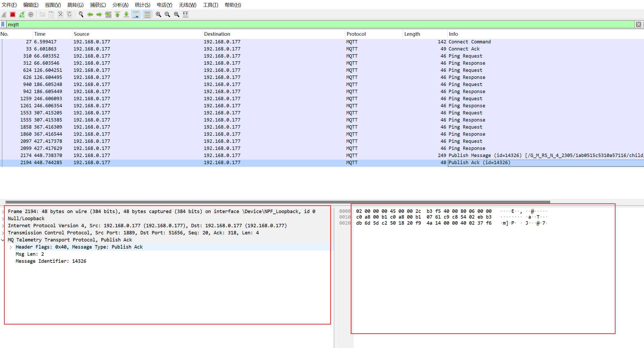Open the 统计(S) menu

click(x=142, y=5)
